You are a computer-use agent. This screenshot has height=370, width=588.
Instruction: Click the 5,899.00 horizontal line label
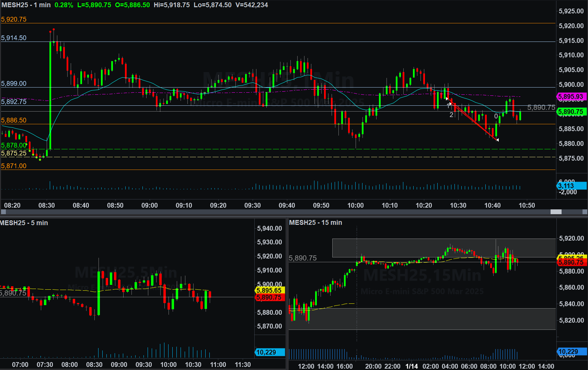coord(14,83)
